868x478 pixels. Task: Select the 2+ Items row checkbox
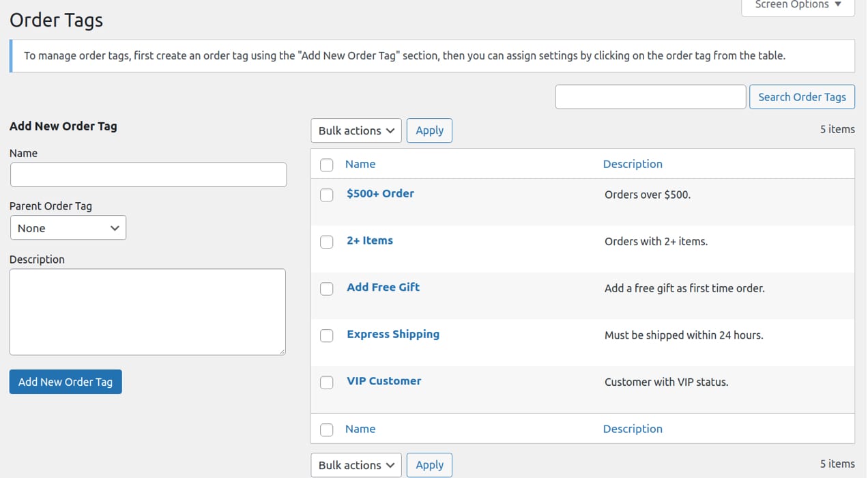pos(327,242)
